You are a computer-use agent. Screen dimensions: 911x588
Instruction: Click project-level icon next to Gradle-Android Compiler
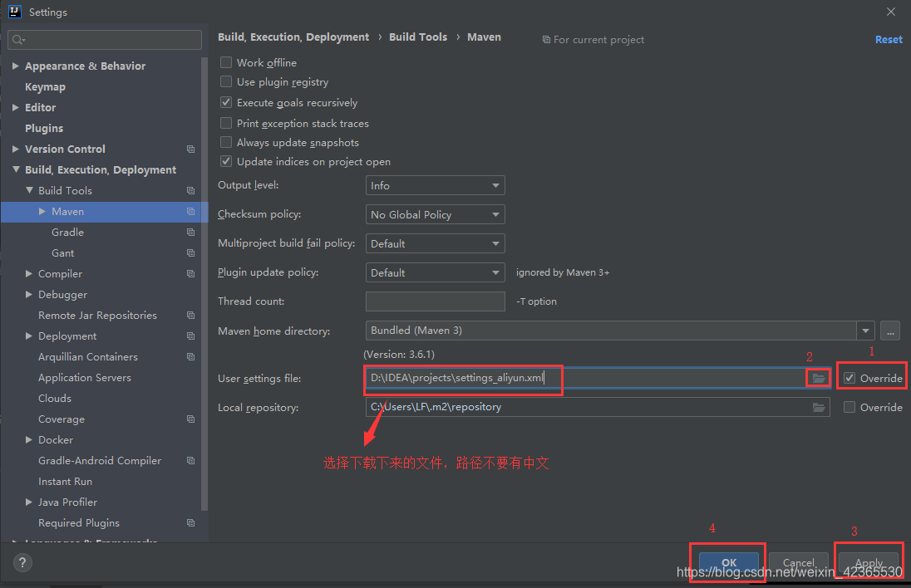click(190, 460)
